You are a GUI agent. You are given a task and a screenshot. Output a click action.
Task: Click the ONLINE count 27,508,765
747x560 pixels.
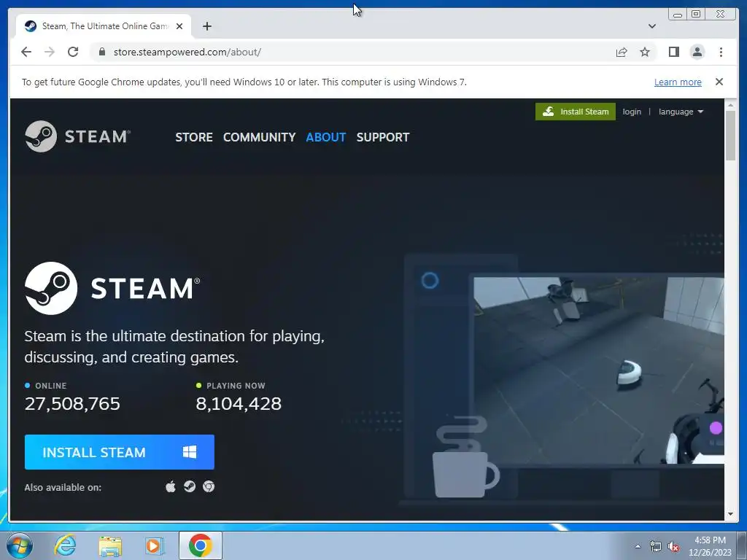(x=72, y=404)
